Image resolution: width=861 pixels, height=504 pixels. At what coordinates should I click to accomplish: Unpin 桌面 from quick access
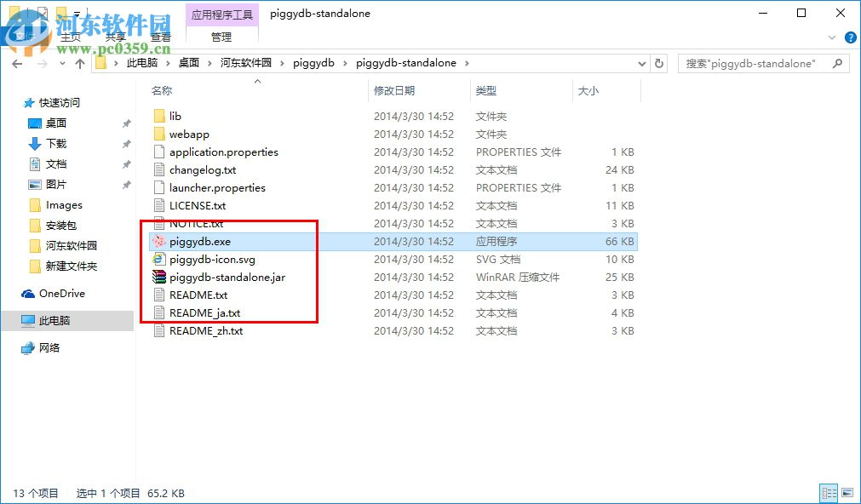(126, 123)
